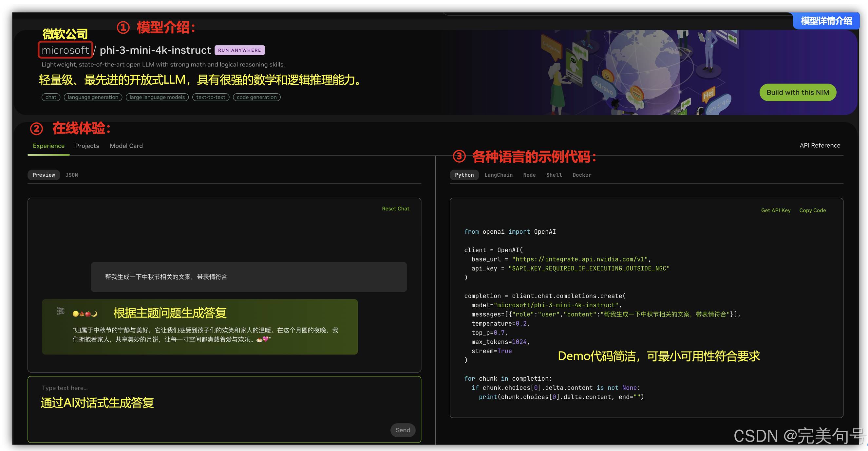
Task: Click the api_key placeholder string in code
Action: pos(589,268)
